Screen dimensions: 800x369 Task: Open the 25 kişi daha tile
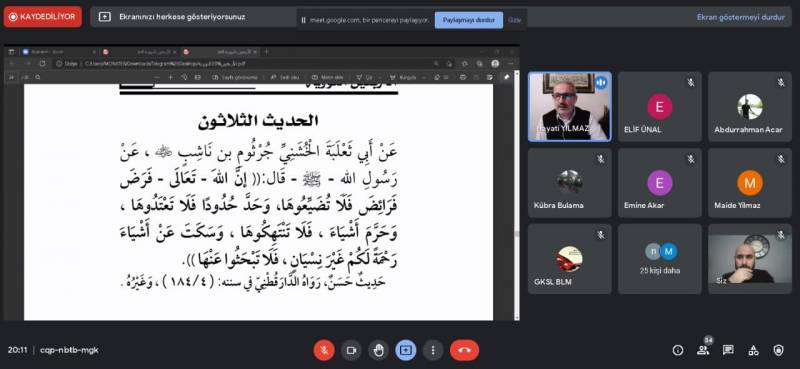point(660,259)
